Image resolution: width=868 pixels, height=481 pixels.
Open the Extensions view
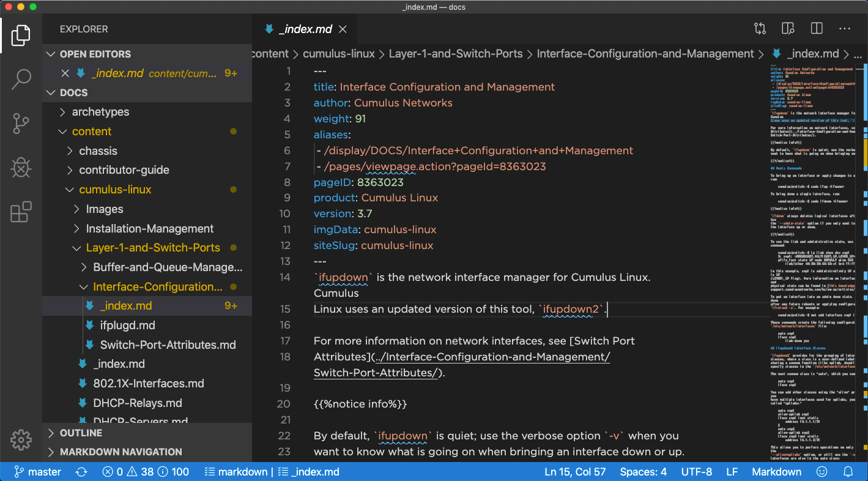pyautogui.click(x=21, y=212)
